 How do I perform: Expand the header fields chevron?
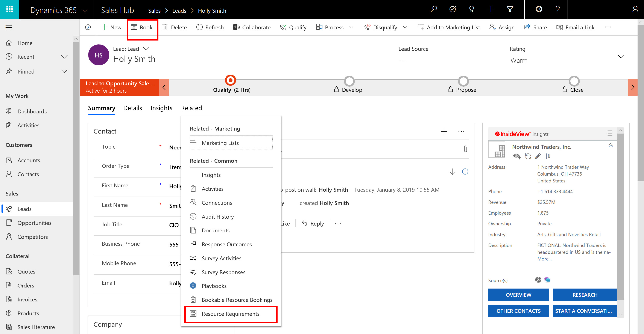point(621,57)
